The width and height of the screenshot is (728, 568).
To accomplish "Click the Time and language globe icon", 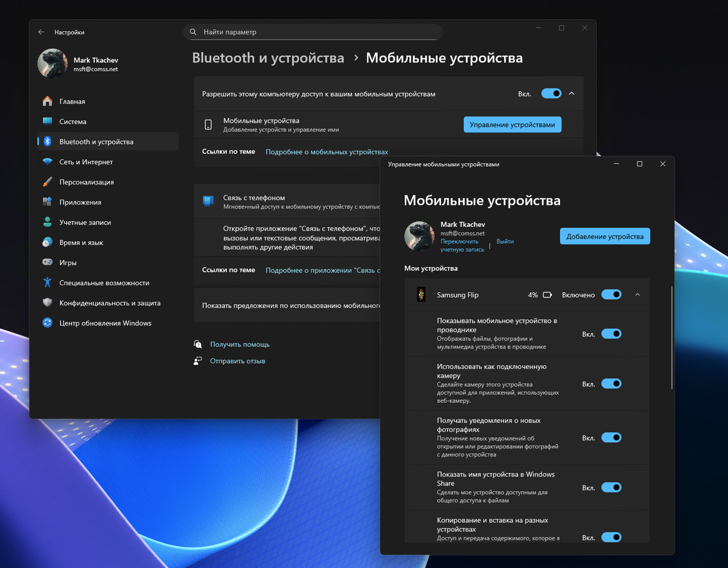I will click(x=47, y=242).
